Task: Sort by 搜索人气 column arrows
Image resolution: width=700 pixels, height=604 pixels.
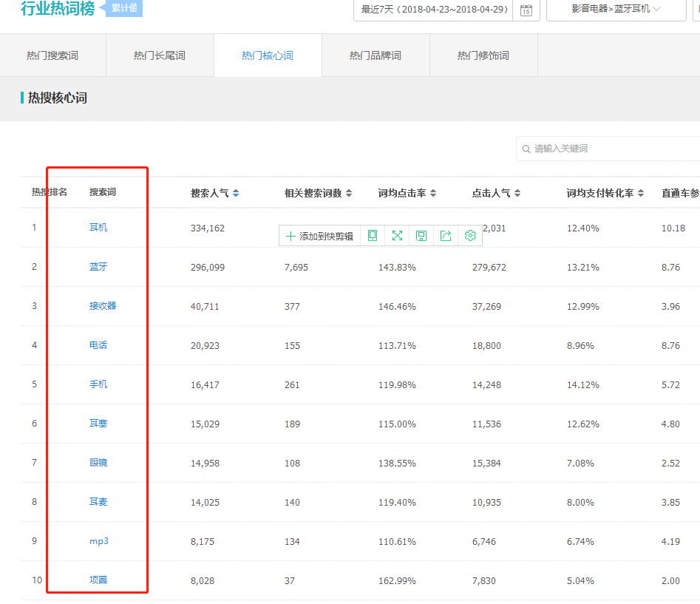Action: tap(236, 193)
